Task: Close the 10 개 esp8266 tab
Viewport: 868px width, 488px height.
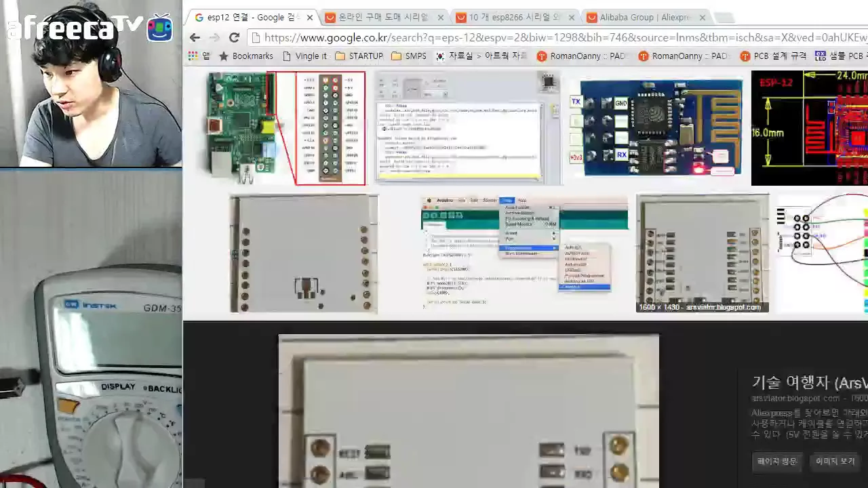Action: click(572, 17)
